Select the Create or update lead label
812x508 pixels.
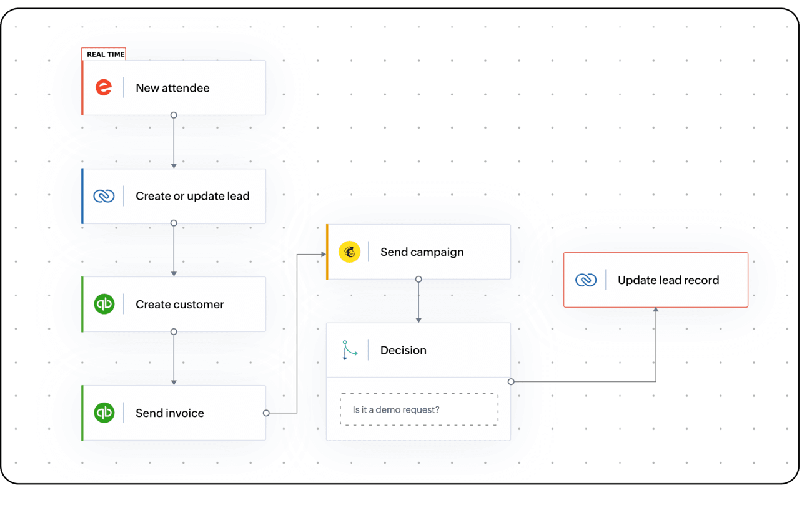click(x=192, y=196)
